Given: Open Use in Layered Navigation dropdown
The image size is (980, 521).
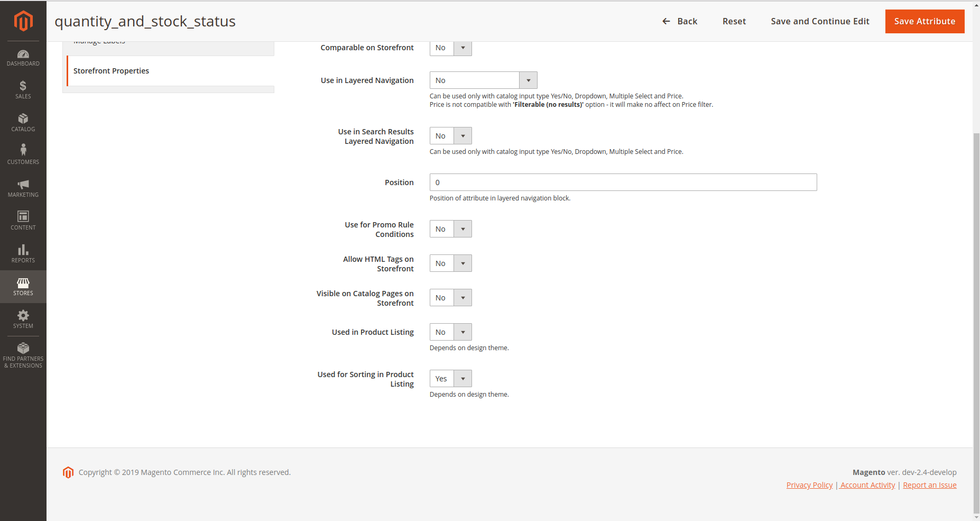Looking at the screenshot, I should click(x=483, y=80).
